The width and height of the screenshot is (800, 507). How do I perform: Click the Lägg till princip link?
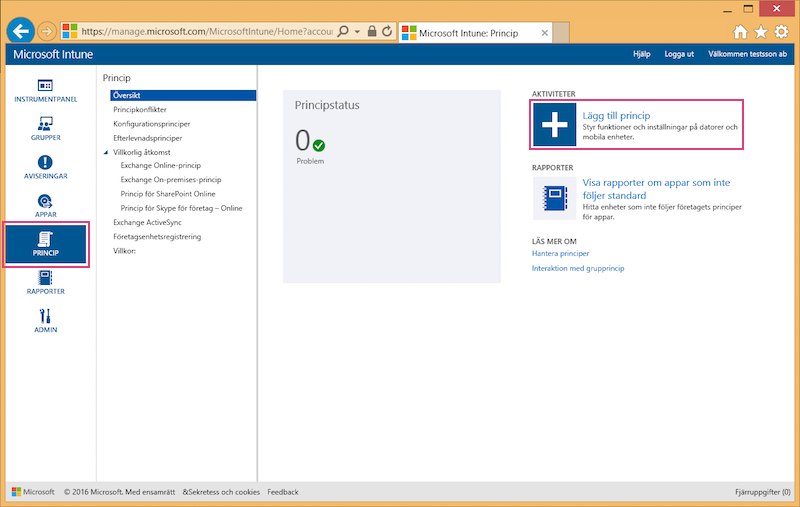[x=616, y=116]
